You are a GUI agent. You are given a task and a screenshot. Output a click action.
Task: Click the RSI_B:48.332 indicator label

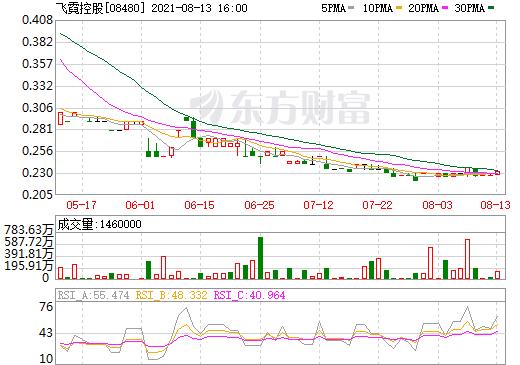coord(171,295)
